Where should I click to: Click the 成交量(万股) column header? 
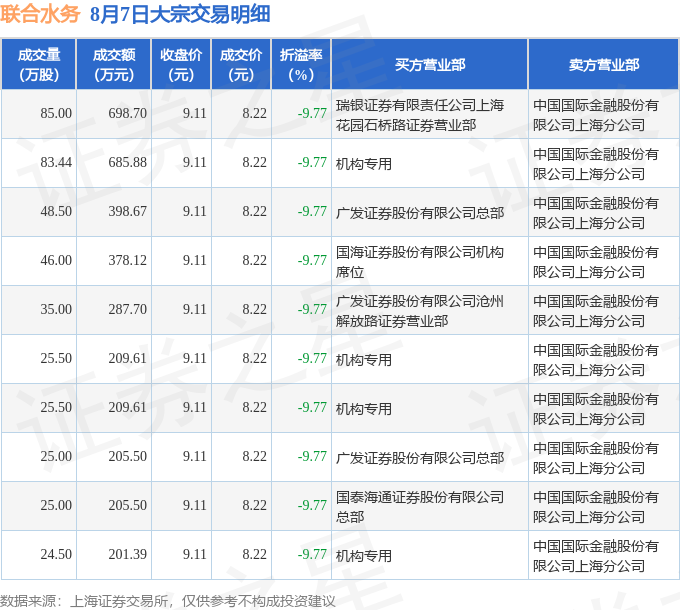coord(39,65)
